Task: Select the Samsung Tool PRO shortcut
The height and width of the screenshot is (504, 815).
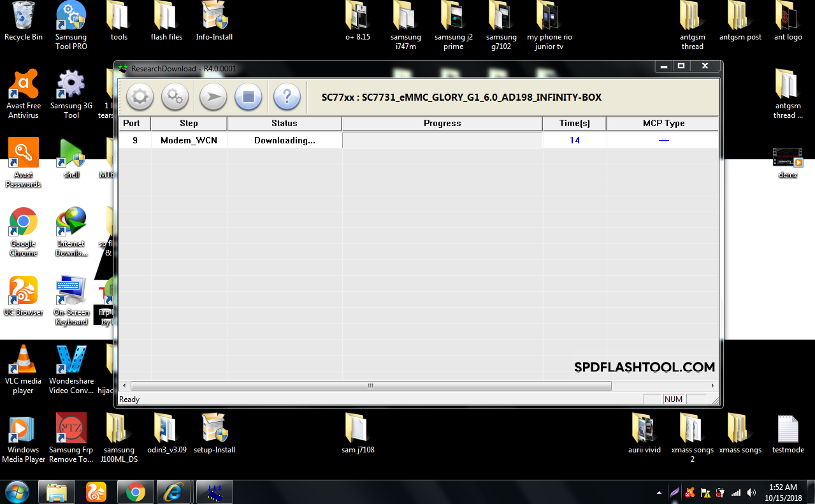Action: coord(71,26)
